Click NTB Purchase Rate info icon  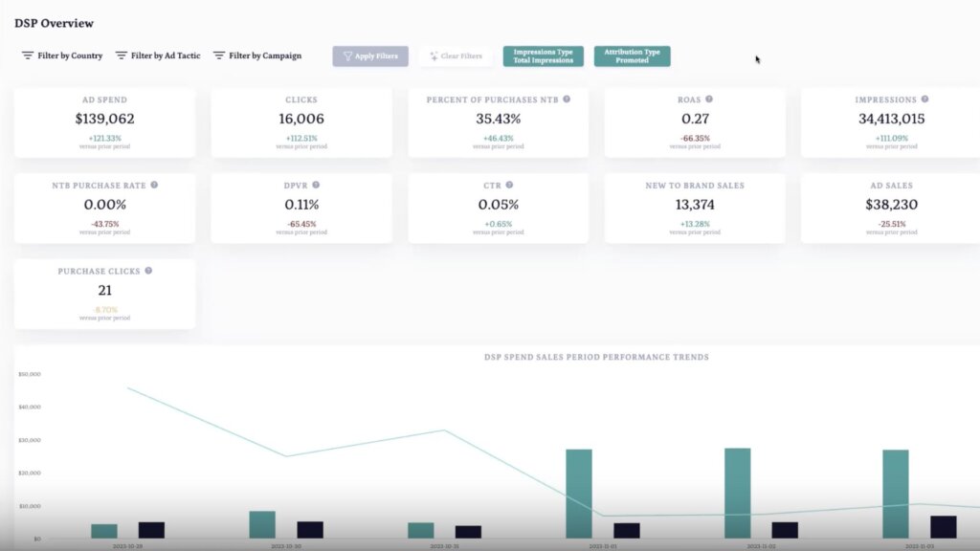(x=154, y=186)
